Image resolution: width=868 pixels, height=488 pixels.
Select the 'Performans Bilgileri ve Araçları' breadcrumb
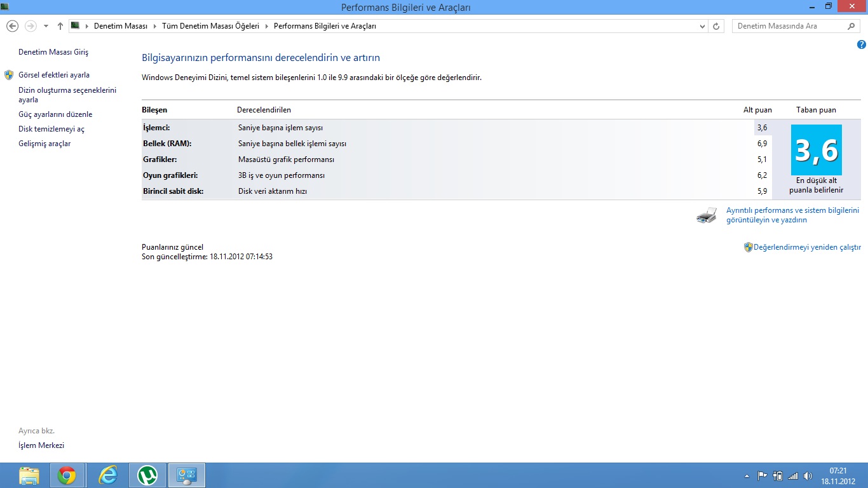coord(325,26)
